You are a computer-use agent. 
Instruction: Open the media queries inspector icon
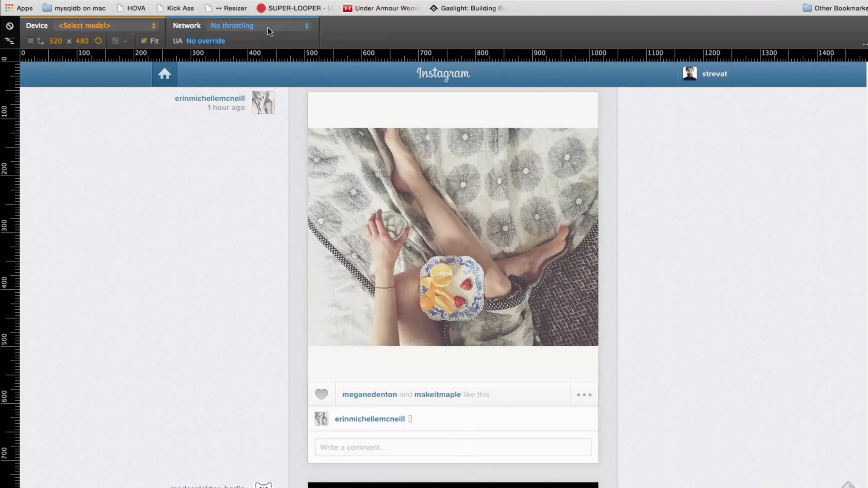pos(9,41)
